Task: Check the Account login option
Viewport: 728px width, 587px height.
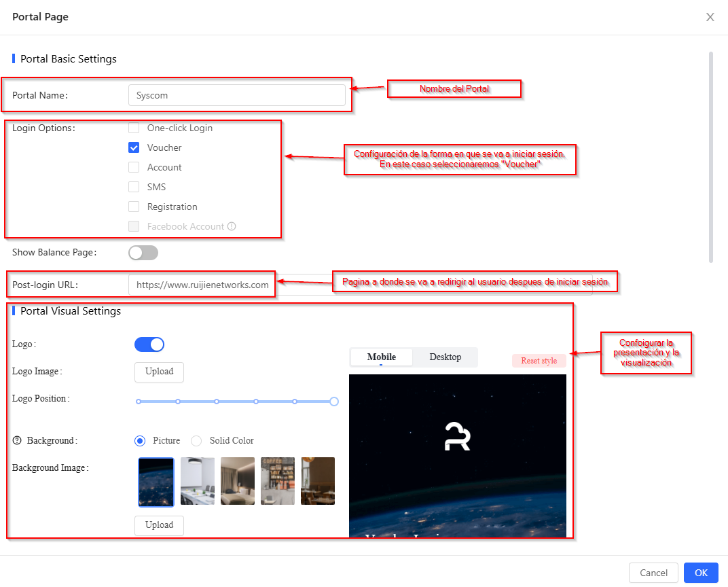Action: point(134,167)
